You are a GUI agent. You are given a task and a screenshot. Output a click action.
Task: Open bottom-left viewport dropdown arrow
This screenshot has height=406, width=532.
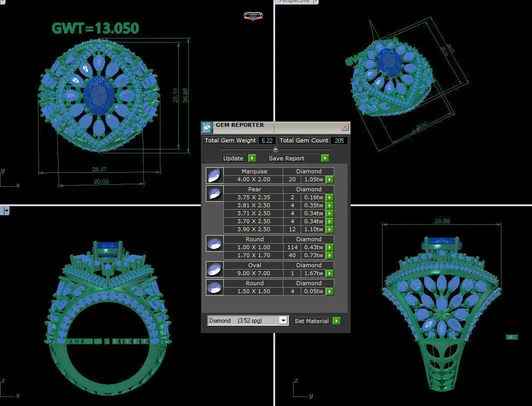click(6, 211)
